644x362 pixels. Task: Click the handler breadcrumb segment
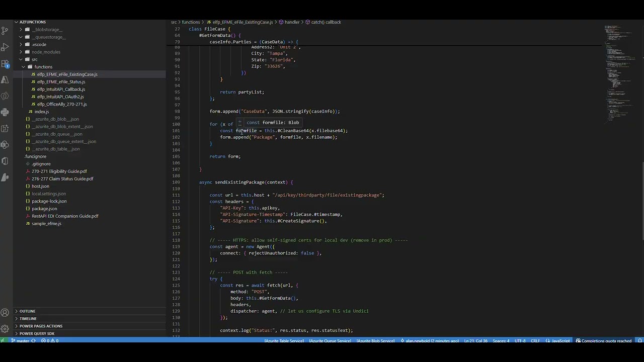pyautogui.click(x=289, y=22)
